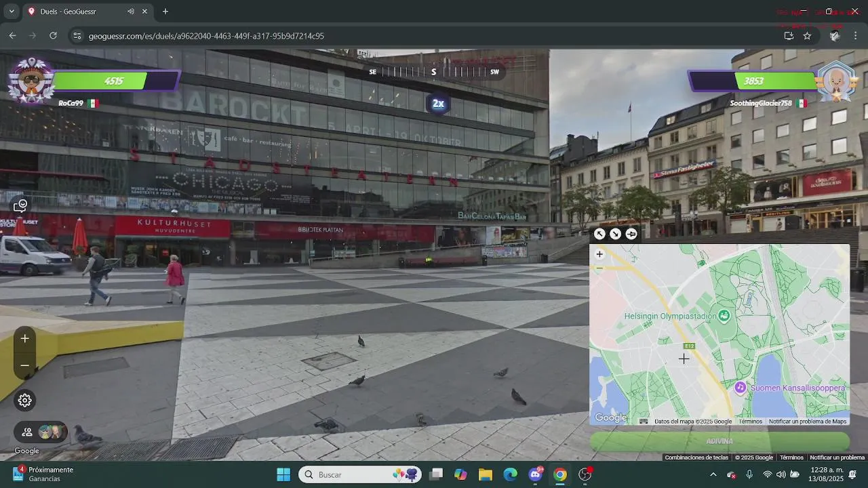This screenshot has height=488, width=868.
Task: Open Notificar un problema de Maps link
Action: coord(808,422)
